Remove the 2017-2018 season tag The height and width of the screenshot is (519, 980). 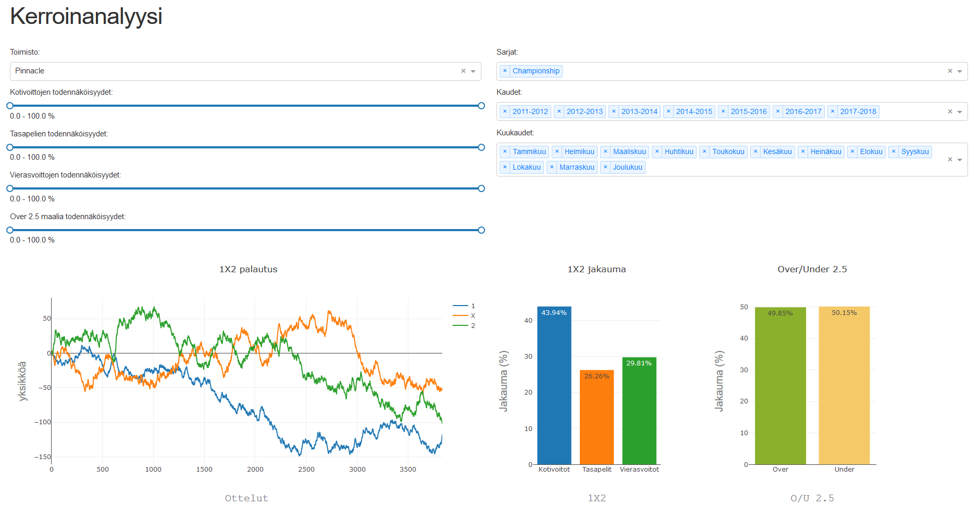(x=833, y=111)
